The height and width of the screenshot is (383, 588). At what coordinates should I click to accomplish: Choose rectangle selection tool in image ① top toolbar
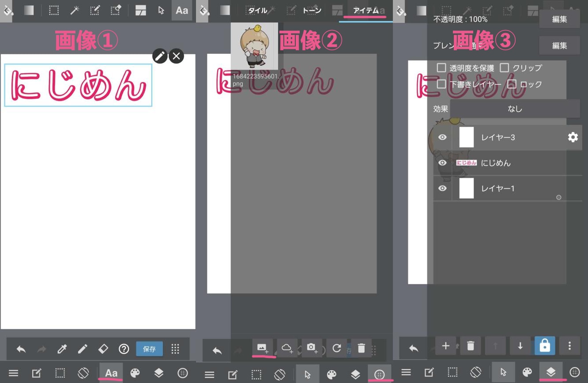click(54, 10)
